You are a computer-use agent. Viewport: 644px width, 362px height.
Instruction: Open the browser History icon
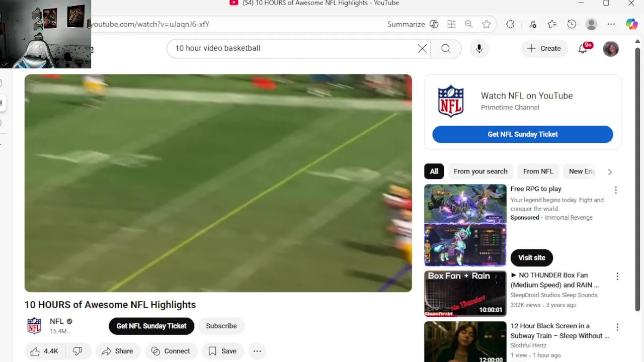tap(572, 24)
